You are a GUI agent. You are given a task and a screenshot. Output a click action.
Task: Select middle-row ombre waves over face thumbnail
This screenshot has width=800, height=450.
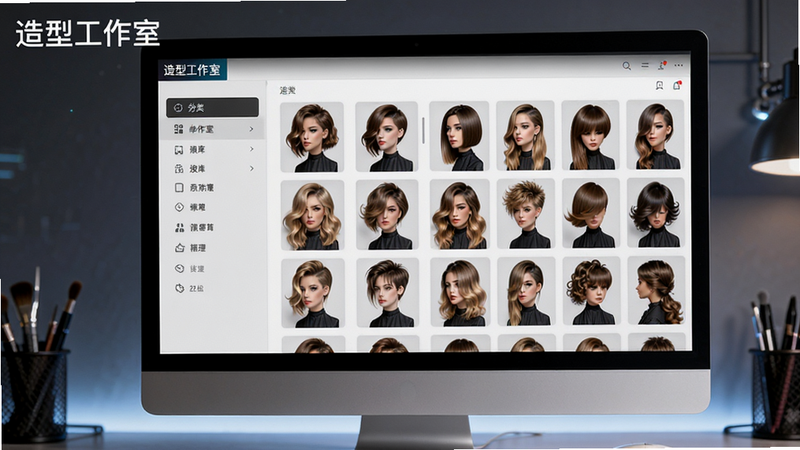[460, 214]
